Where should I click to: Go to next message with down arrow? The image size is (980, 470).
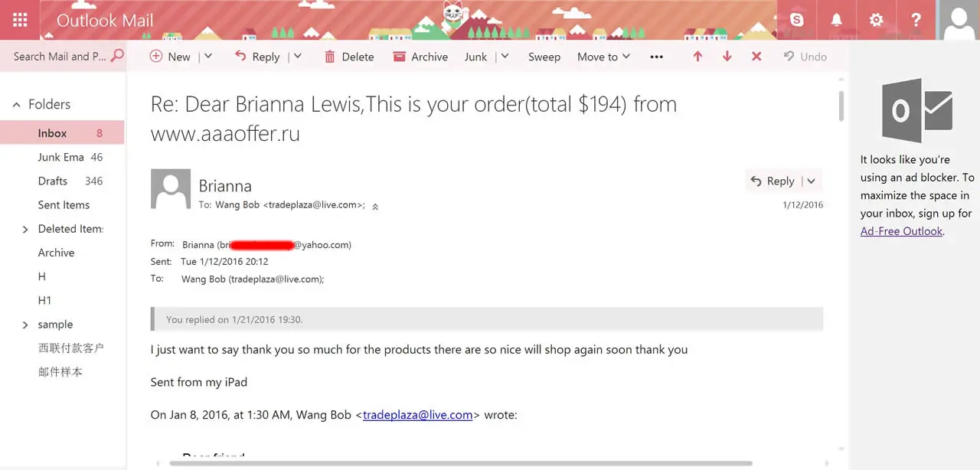727,57
